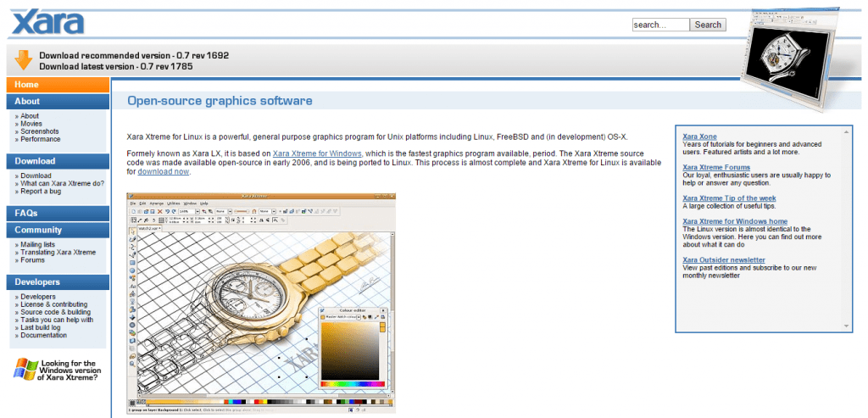Open the Community section header
The height and width of the screenshot is (418, 868).
pyautogui.click(x=58, y=230)
